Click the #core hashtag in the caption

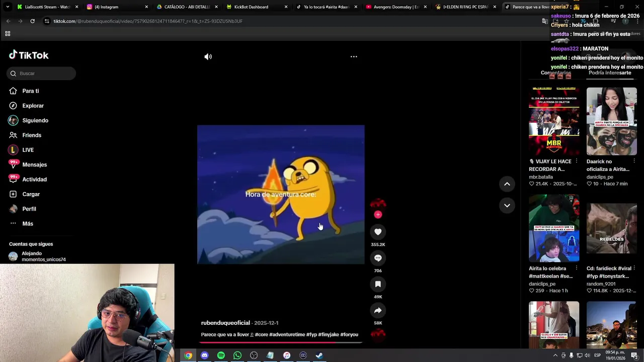[x=261, y=335]
